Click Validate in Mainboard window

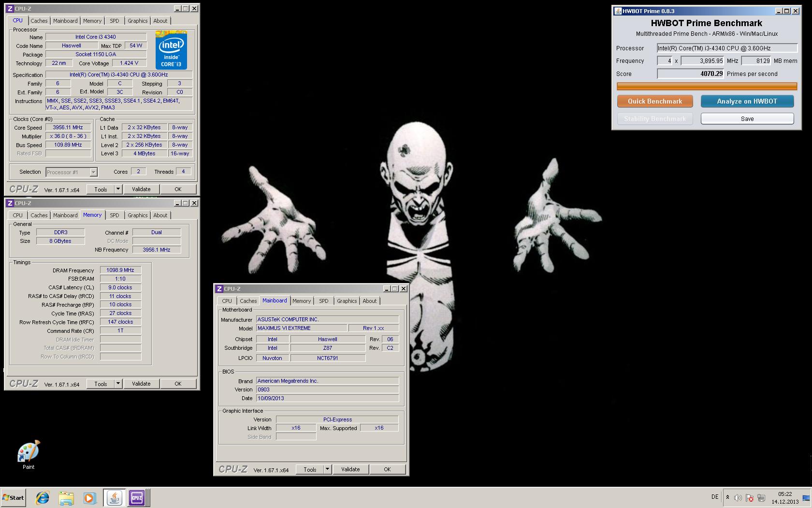(350, 469)
